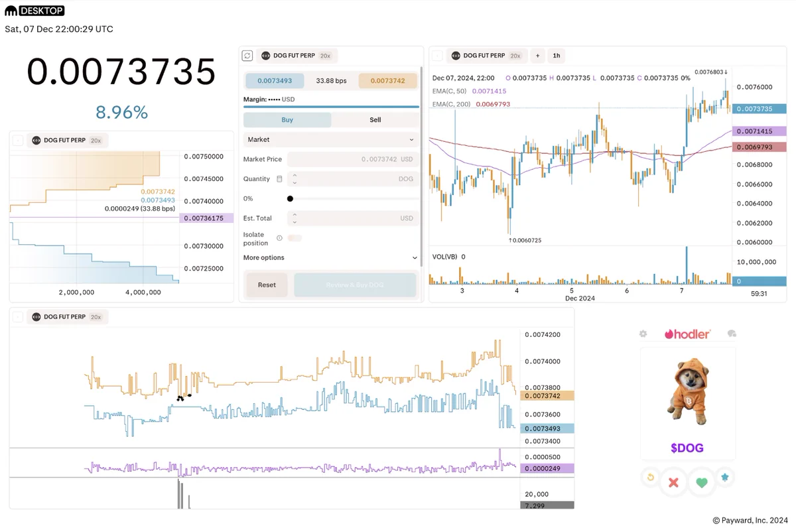Select the Sell side toggle
The width and height of the screenshot is (796, 532).
click(x=375, y=120)
